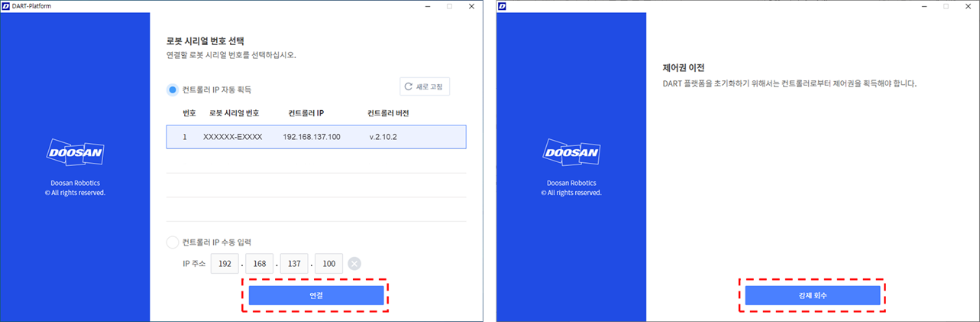Image resolution: width=980 pixels, height=322 pixels.
Task: Click the Doosan logo in the serial selection window
Action: click(x=75, y=153)
